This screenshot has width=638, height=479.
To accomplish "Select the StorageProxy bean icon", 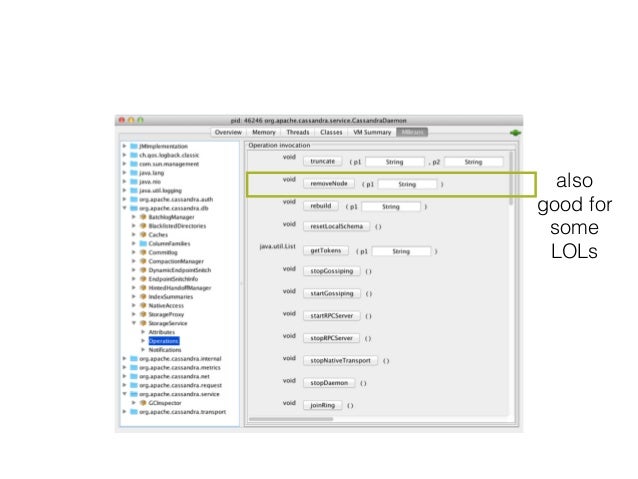I will click(143, 314).
